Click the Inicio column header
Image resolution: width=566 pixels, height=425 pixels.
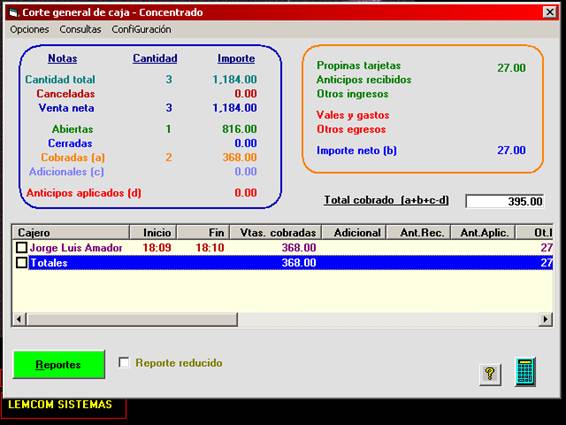153,233
